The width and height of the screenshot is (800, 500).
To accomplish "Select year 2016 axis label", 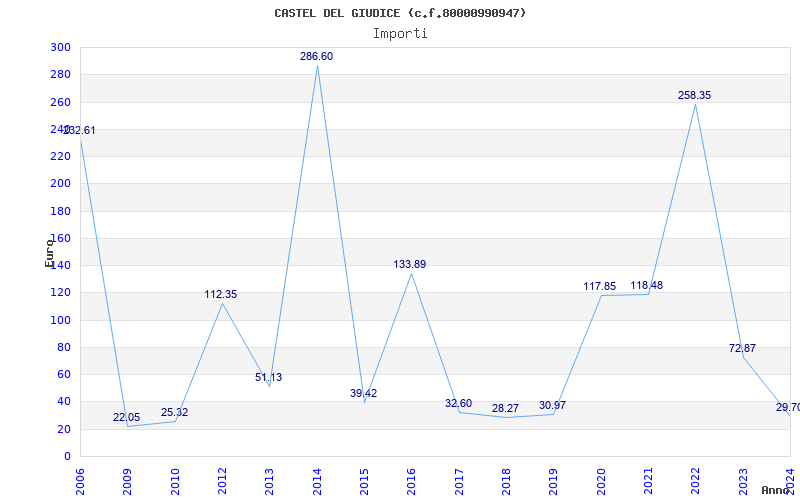I will 411,482.
